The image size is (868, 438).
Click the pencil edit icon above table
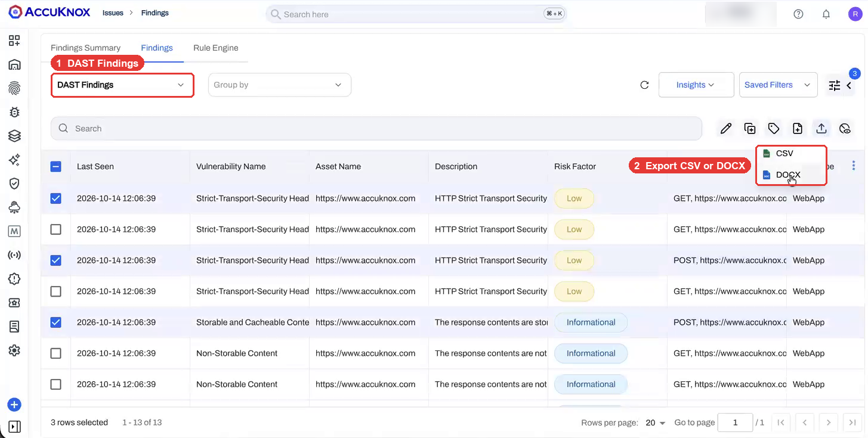[726, 128]
